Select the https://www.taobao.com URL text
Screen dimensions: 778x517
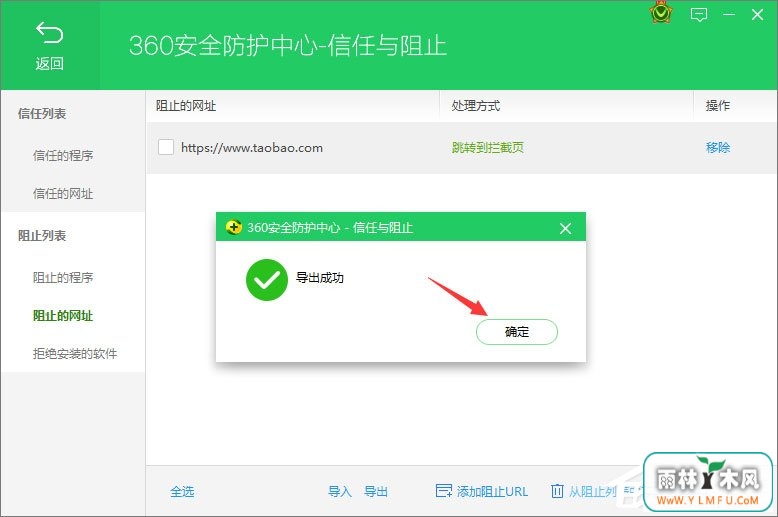252,147
